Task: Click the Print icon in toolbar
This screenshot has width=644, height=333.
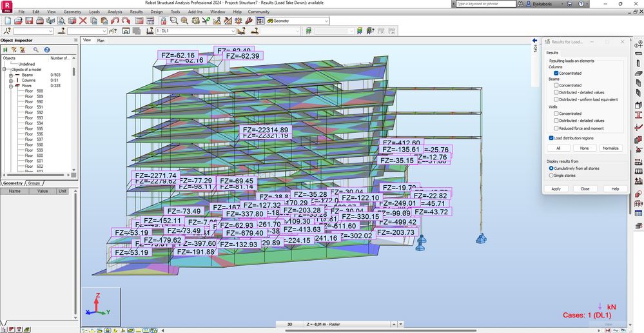Action: pos(40,21)
